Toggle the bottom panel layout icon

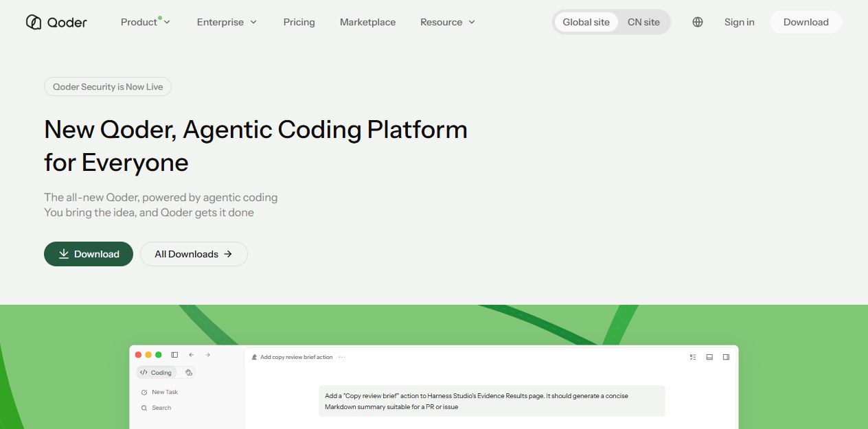(709, 357)
